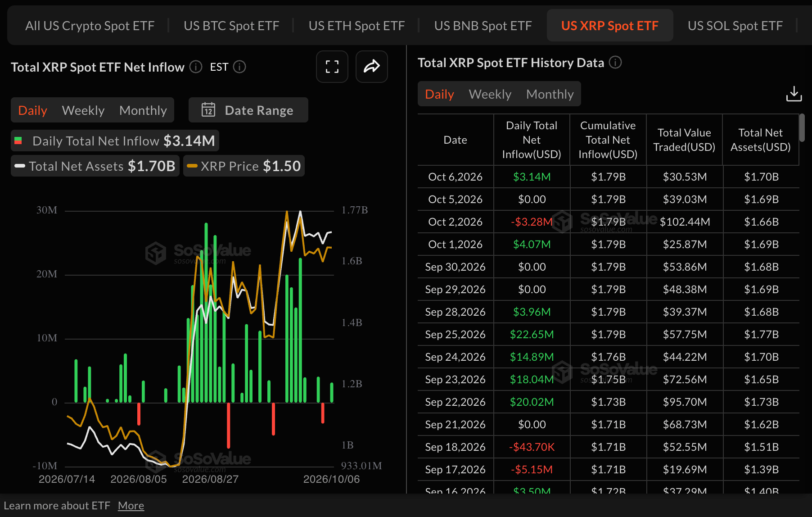The width and height of the screenshot is (812, 517).
Task: Switch history table to Daily
Action: coord(439,94)
